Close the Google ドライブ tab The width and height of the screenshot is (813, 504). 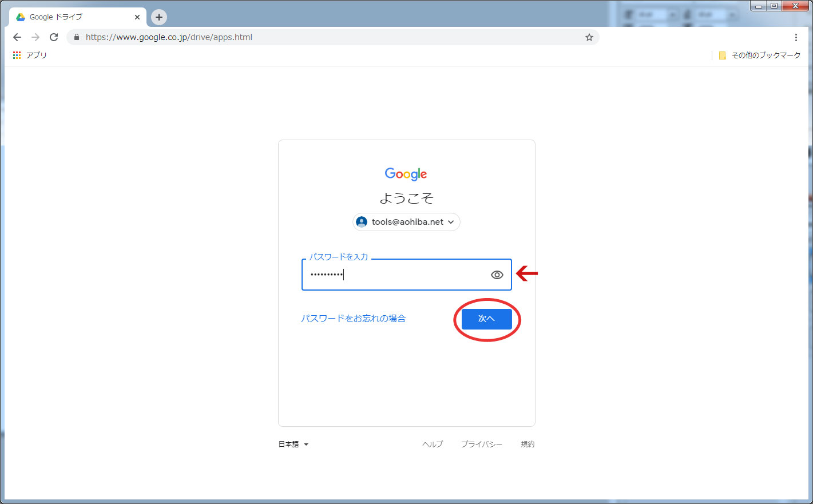(137, 17)
